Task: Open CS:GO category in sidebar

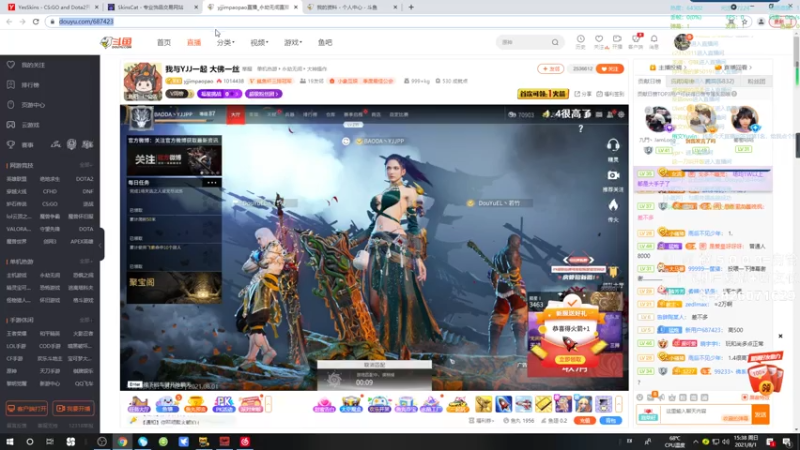Action: [49, 204]
